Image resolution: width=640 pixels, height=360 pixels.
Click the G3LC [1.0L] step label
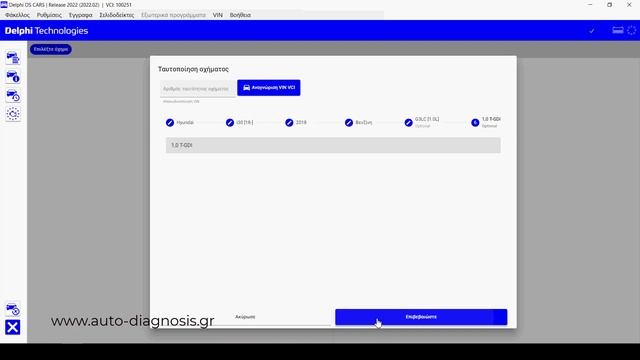point(427,119)
